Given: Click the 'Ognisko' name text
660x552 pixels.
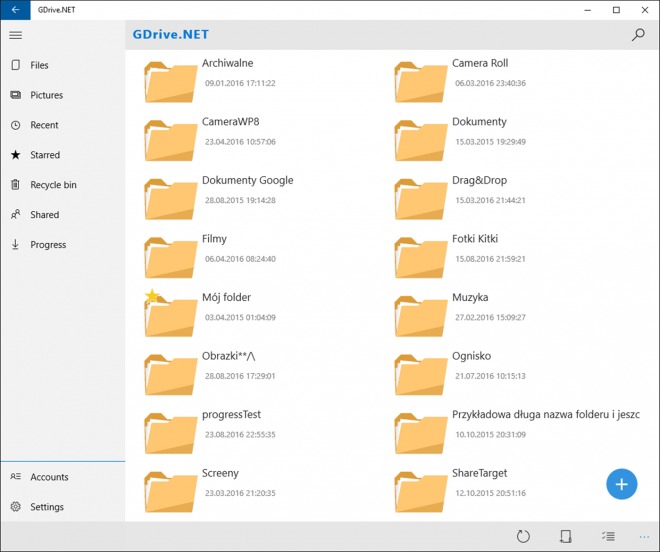Looking at the screenshot, I should pyautogui.click(x=471, y=356).
